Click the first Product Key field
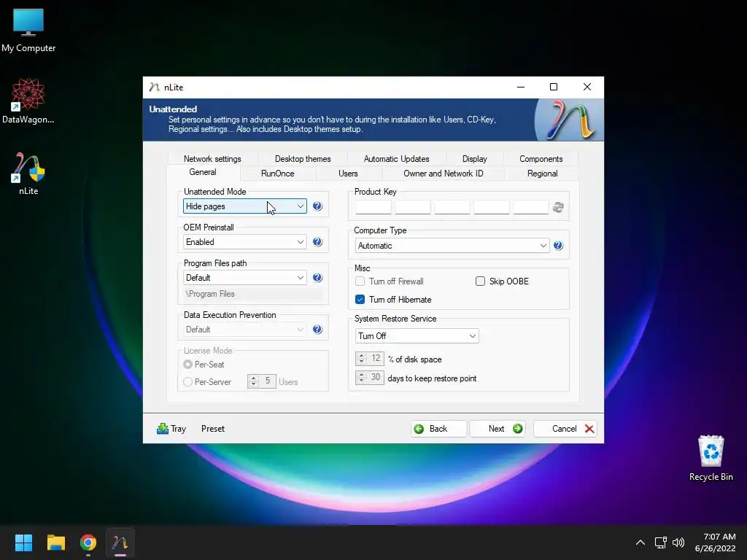 click(x=373, y=208)
